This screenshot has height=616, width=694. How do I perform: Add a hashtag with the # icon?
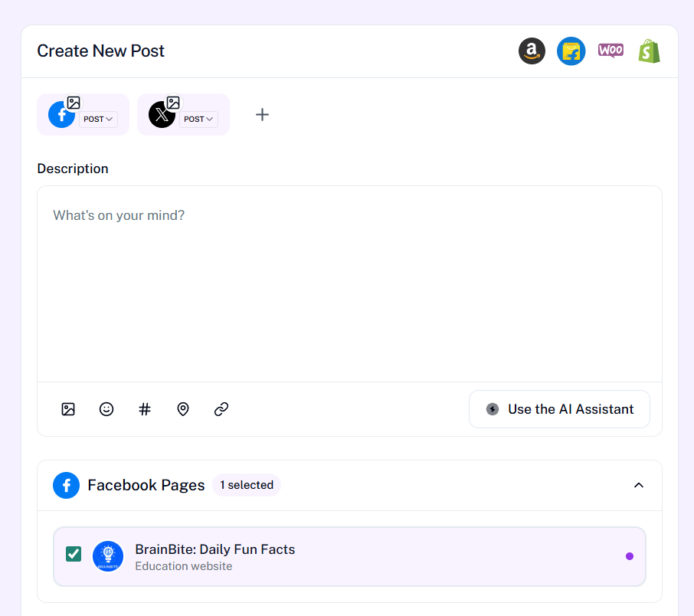(x=145, y=409)
